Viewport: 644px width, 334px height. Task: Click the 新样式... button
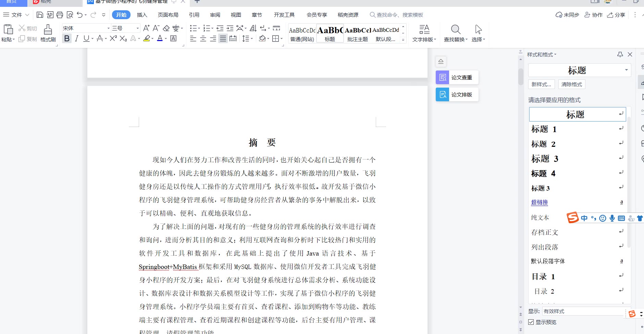point(541,84)
